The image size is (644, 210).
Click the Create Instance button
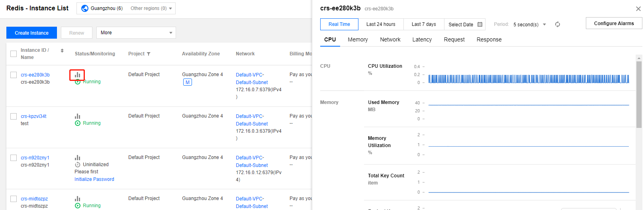coord(31,33)
